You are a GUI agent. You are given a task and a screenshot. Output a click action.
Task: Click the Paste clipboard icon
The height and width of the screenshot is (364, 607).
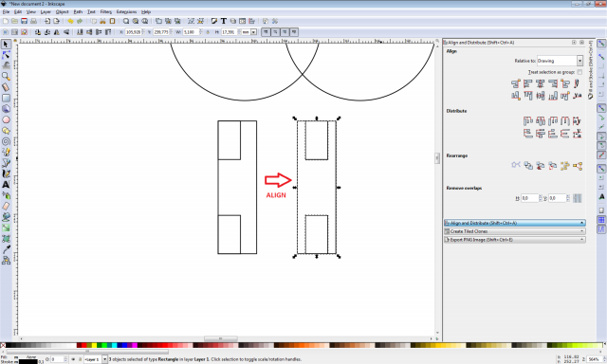(x=112, y=21)
